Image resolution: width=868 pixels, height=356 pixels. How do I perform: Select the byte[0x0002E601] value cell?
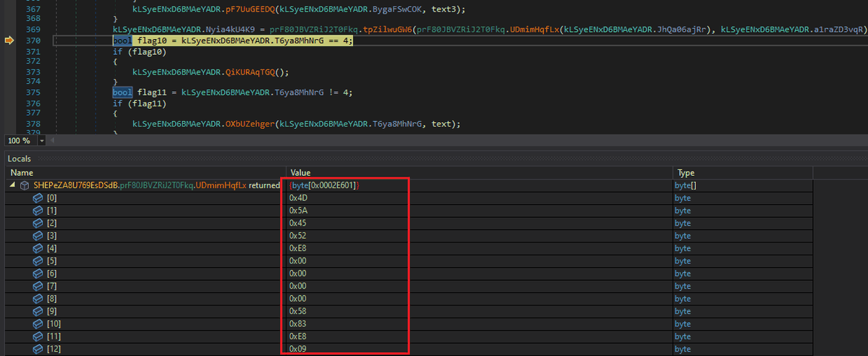[x=324, y=186]
